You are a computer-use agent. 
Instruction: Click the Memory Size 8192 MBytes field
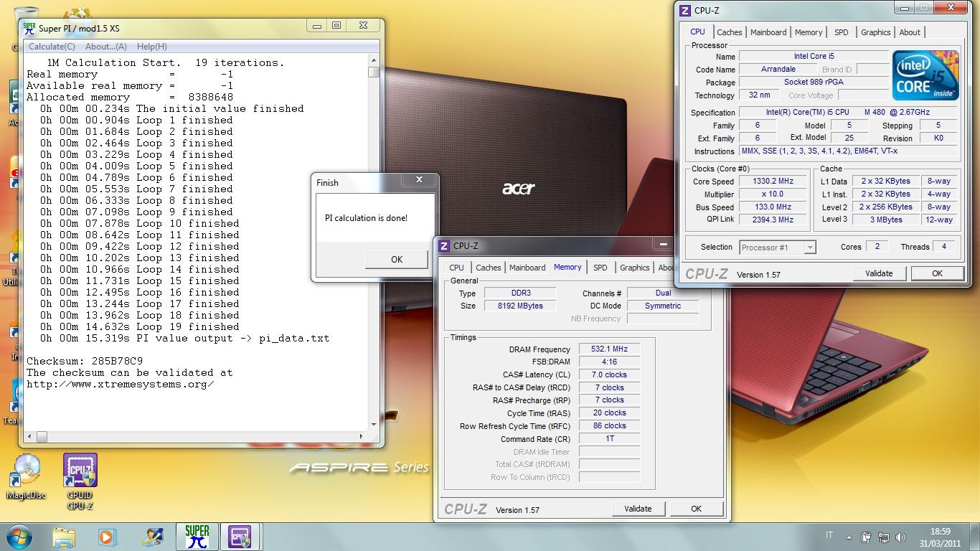pos(520,306)
